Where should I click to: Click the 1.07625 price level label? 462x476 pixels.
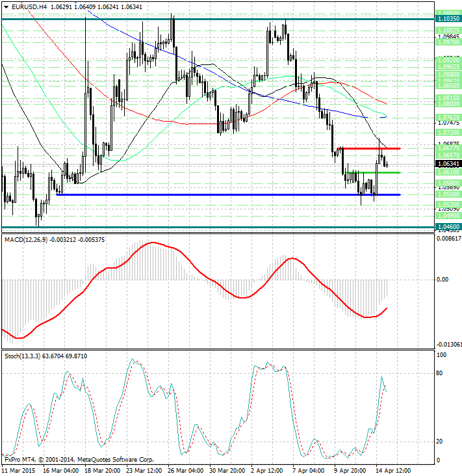448,117
